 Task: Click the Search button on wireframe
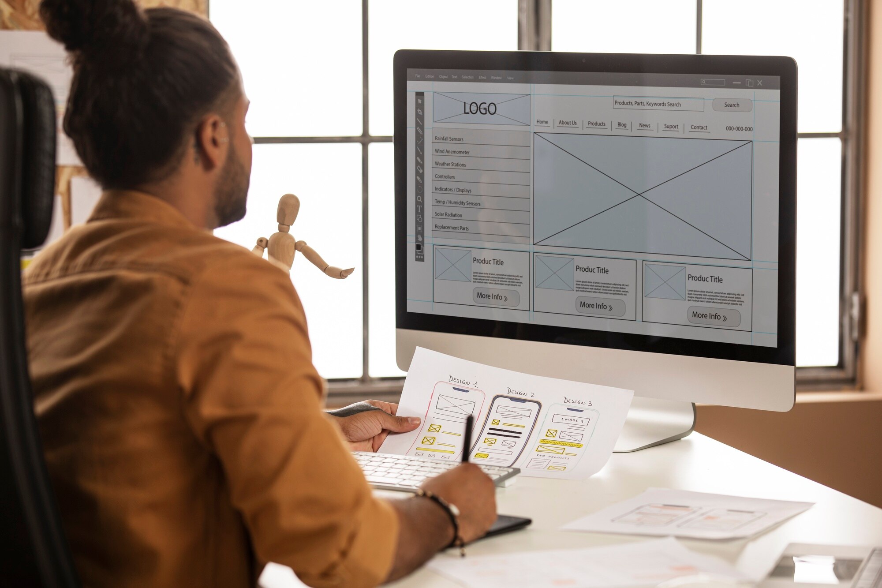pos(733,106)
